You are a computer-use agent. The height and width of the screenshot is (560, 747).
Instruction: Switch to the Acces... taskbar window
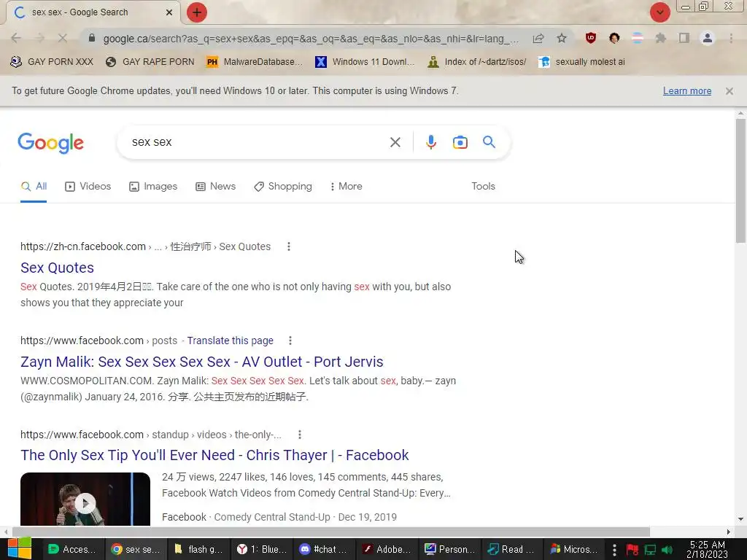point(72,549)
